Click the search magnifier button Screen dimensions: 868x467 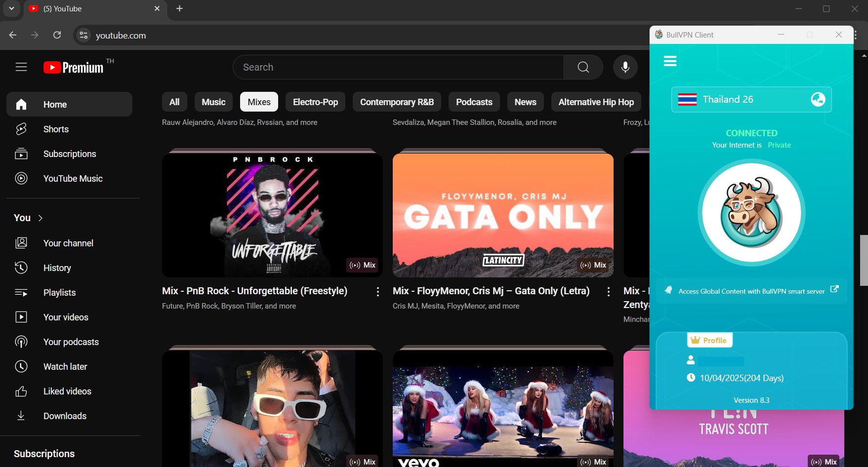tap(583, 67)
